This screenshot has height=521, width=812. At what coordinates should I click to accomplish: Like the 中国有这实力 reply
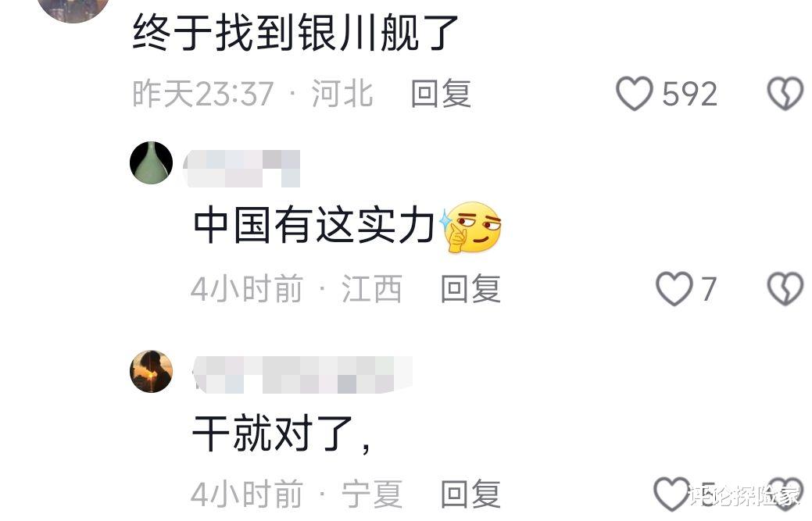(674, 289)
